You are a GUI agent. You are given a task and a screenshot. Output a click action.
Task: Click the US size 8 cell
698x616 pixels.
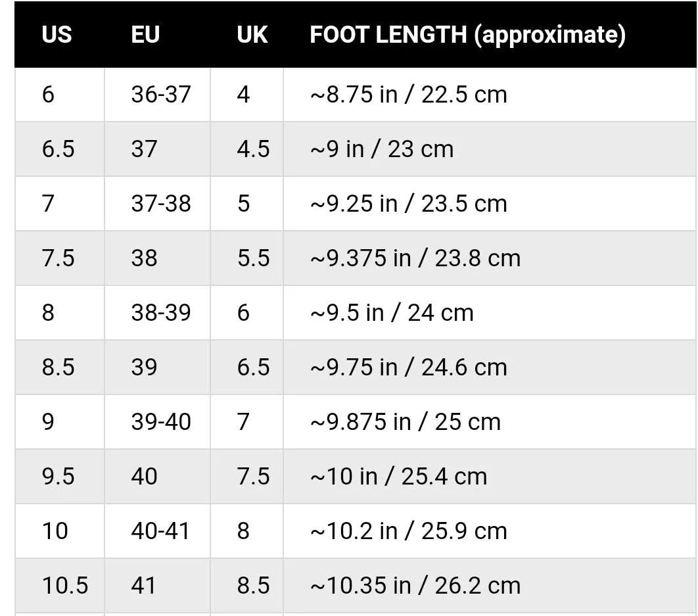(60, 313)
